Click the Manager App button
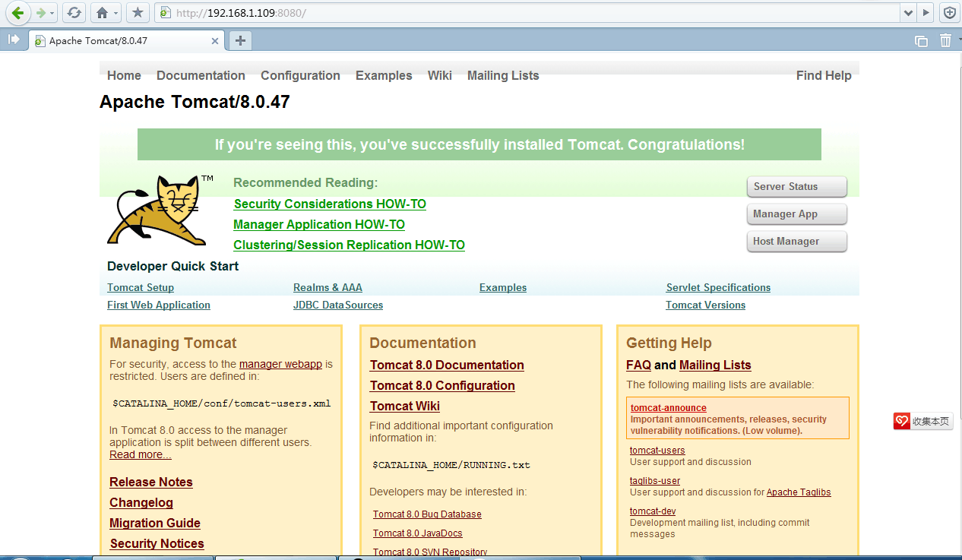The height and width of the screenshot is (560, 962). point(796,214)
